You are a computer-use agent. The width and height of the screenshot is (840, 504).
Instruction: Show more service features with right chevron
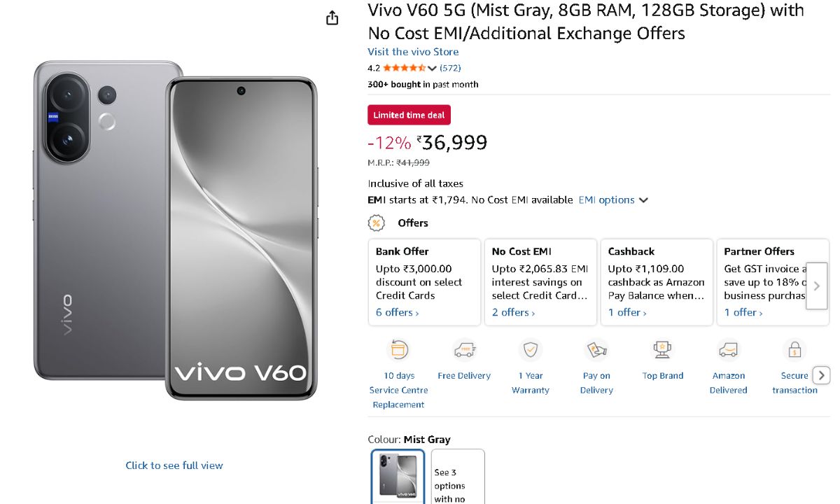tap(822, 375)
